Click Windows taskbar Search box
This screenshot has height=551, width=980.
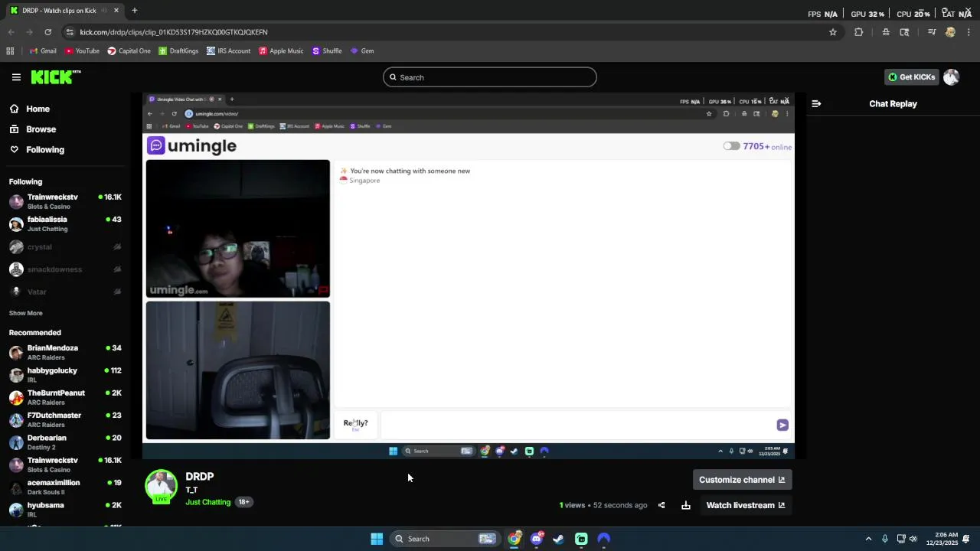coord(445,539)
